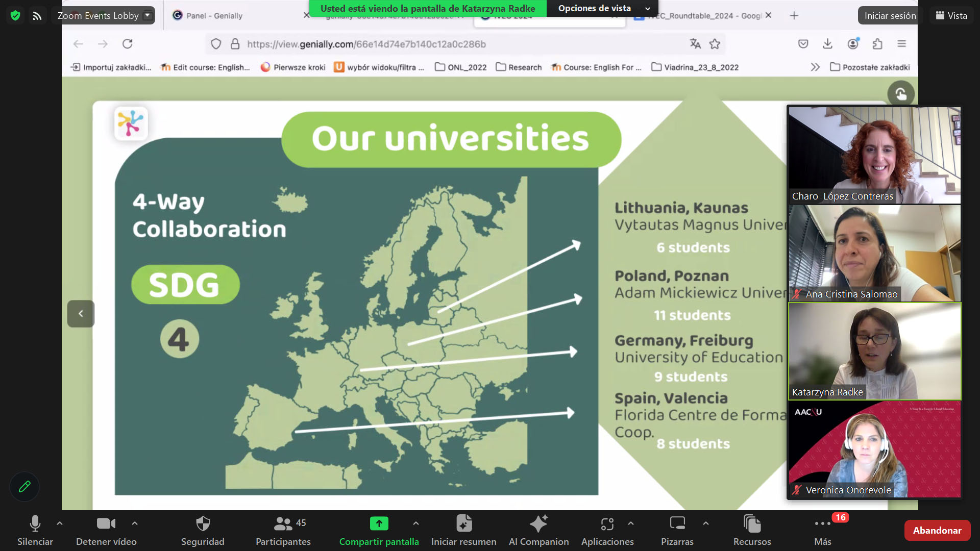Screen dimensions: 980x551
Task: Open the Participantes panel
Action: (283, 531)
